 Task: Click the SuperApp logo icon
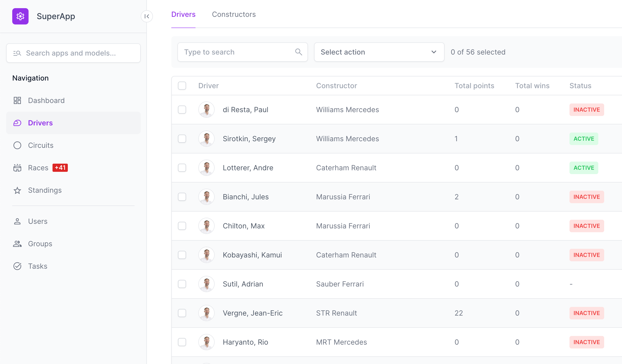pos(20,16)
